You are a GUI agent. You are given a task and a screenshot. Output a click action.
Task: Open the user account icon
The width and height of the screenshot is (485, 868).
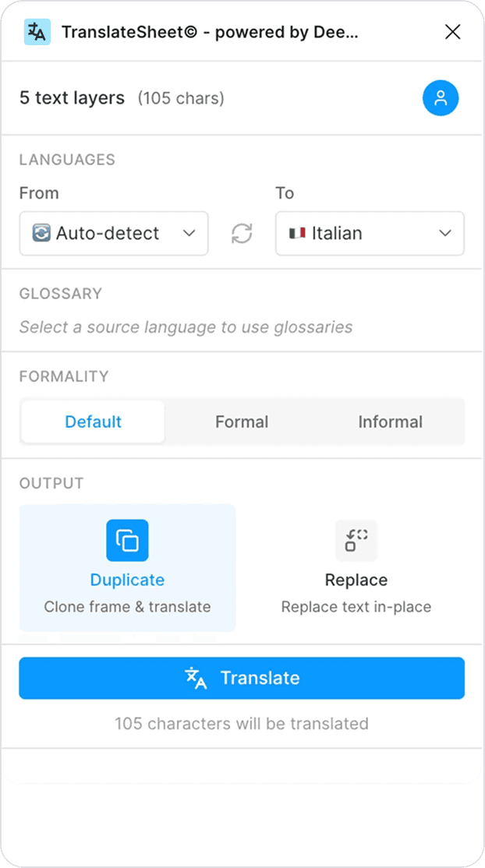point(441,98)
